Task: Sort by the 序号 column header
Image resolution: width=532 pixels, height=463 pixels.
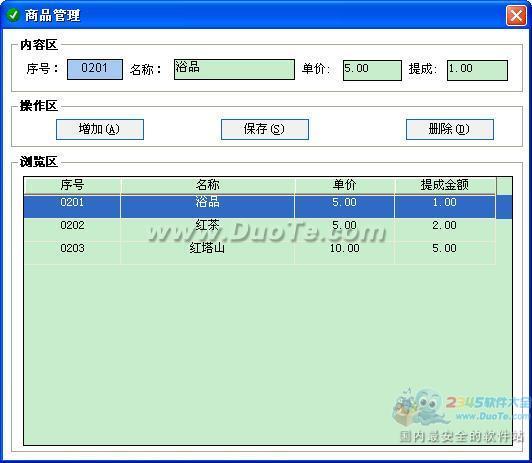Action: 72,185
